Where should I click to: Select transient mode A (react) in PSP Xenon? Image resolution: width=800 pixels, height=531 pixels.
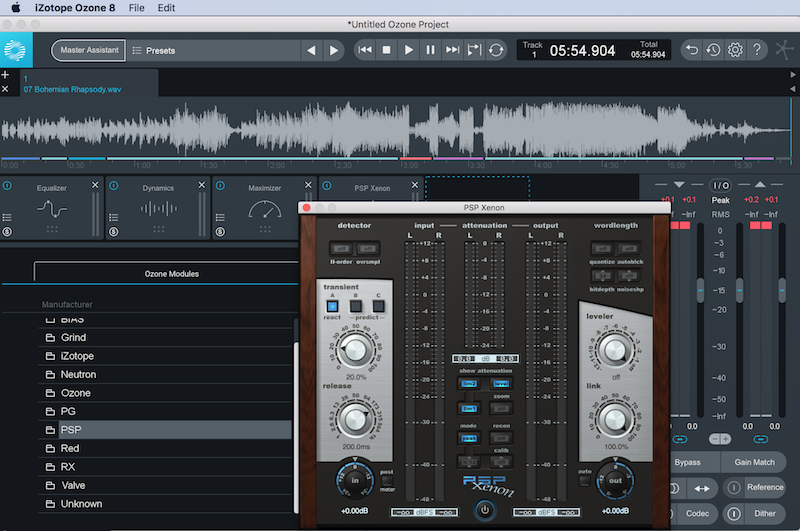pyautogui.click(x=332, y=306)
